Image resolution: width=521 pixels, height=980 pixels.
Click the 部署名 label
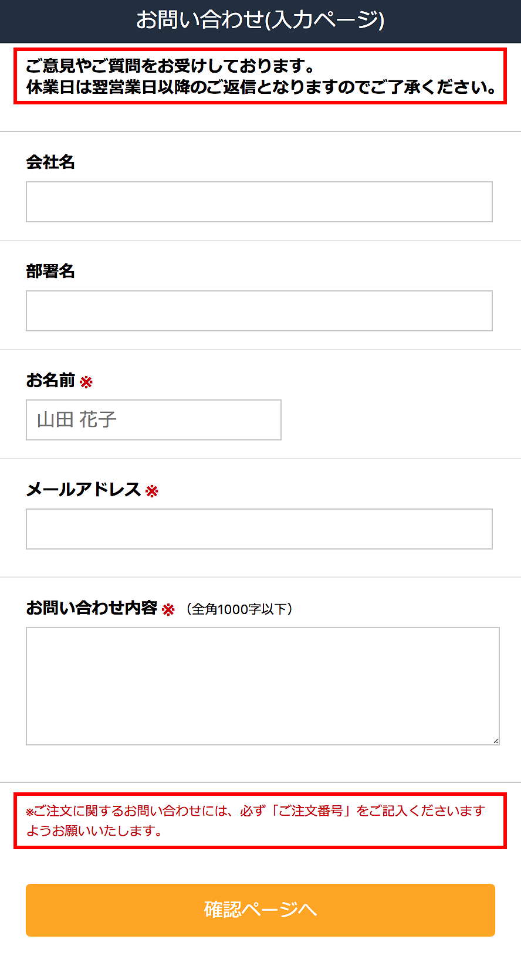pos(50,271)
